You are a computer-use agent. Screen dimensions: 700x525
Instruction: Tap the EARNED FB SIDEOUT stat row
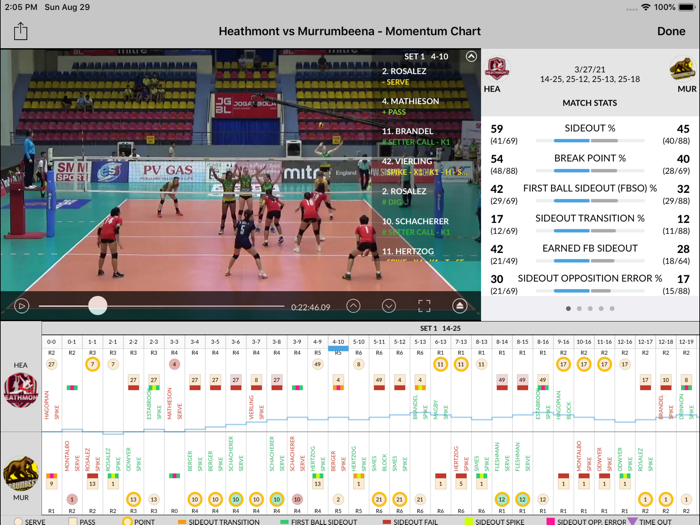[590, 254]
